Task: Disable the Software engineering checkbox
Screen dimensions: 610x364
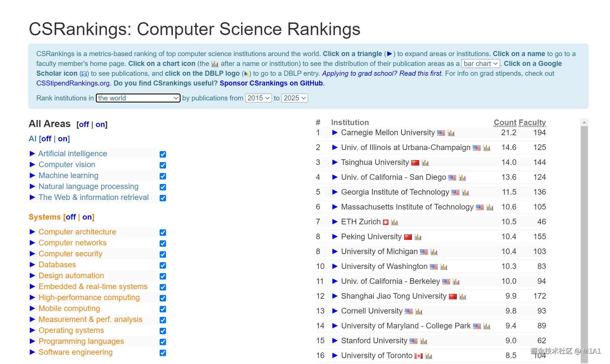Action: click(163, 353)
